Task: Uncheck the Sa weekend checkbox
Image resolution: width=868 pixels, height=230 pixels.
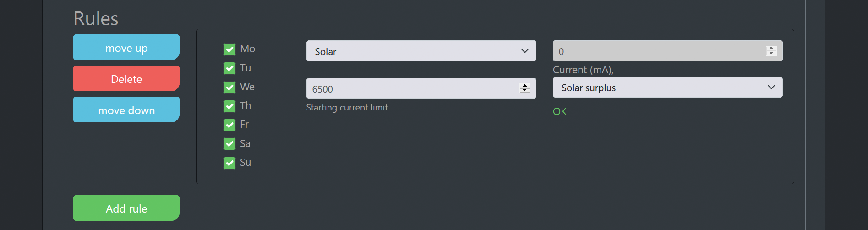Action: 229,144
